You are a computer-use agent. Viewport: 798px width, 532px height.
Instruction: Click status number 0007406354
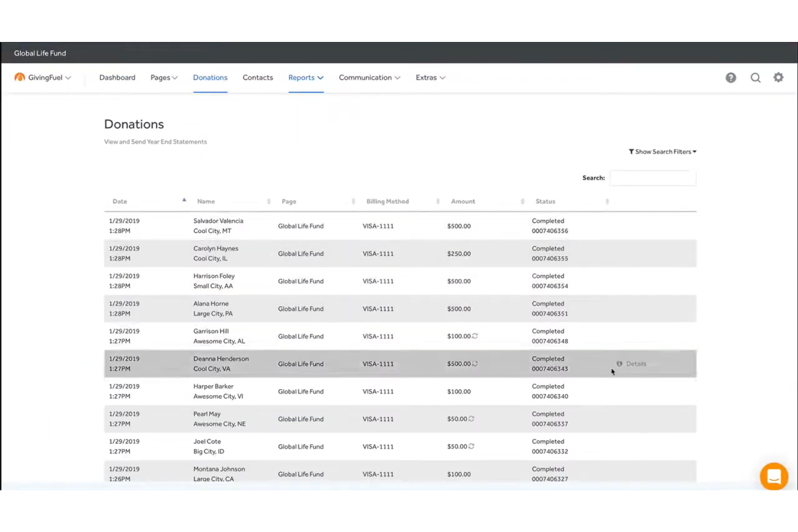(550, 286)
